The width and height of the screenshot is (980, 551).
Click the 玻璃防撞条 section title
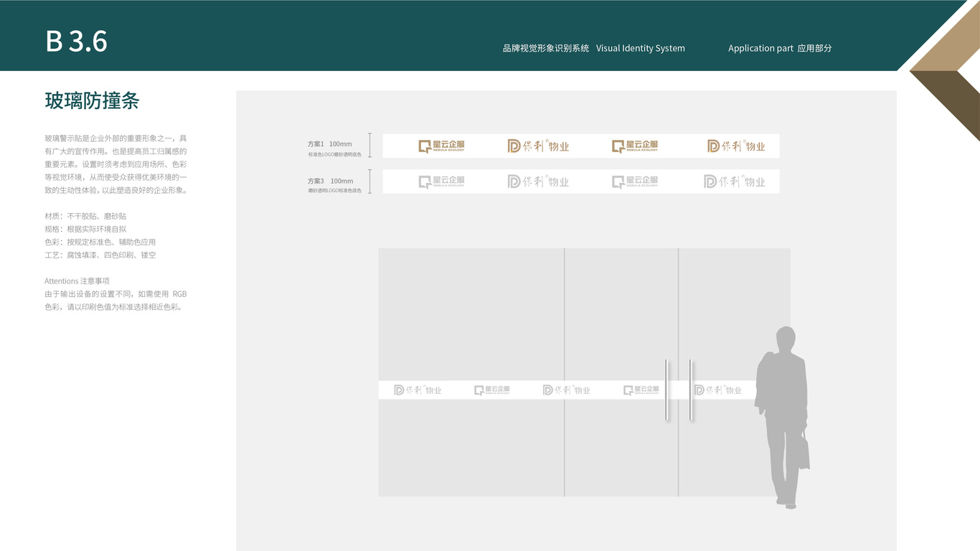click(x=92, y=100)
